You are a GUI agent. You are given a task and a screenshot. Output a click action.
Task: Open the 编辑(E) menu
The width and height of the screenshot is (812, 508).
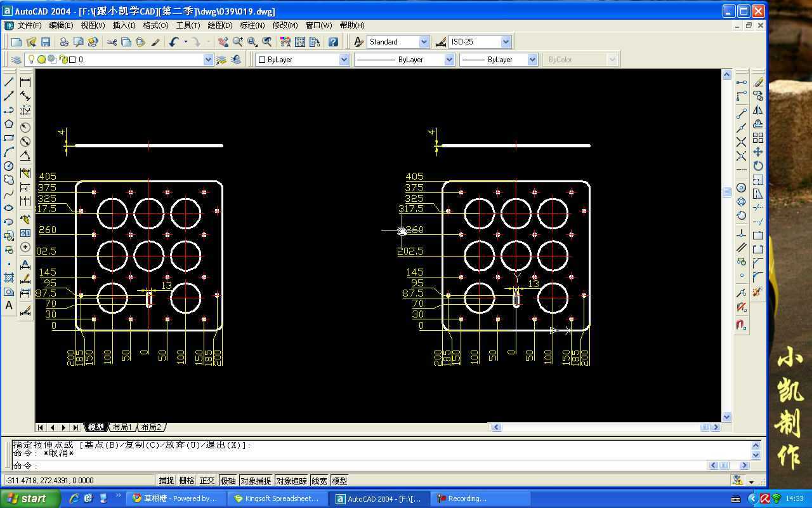[x=61, y=25]
